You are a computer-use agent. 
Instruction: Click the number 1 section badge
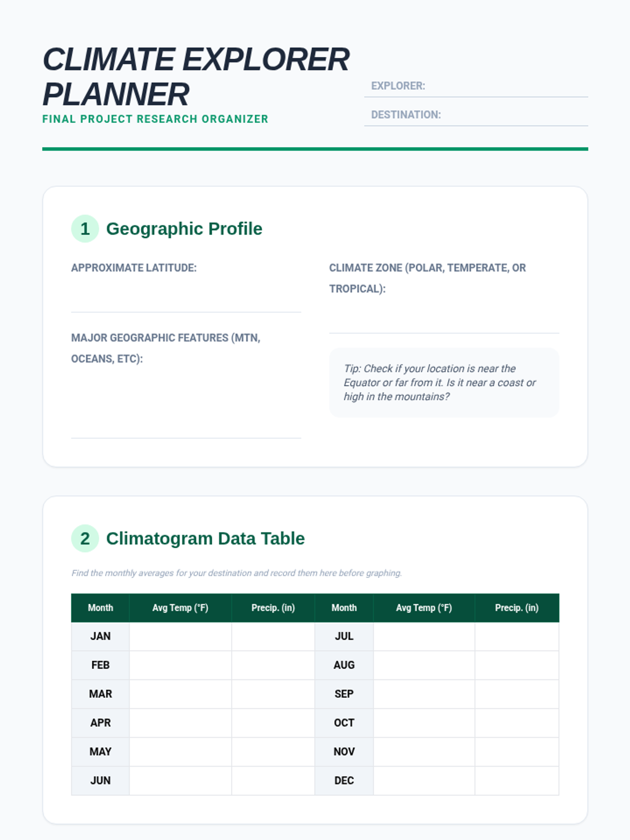tap(85, 228)
